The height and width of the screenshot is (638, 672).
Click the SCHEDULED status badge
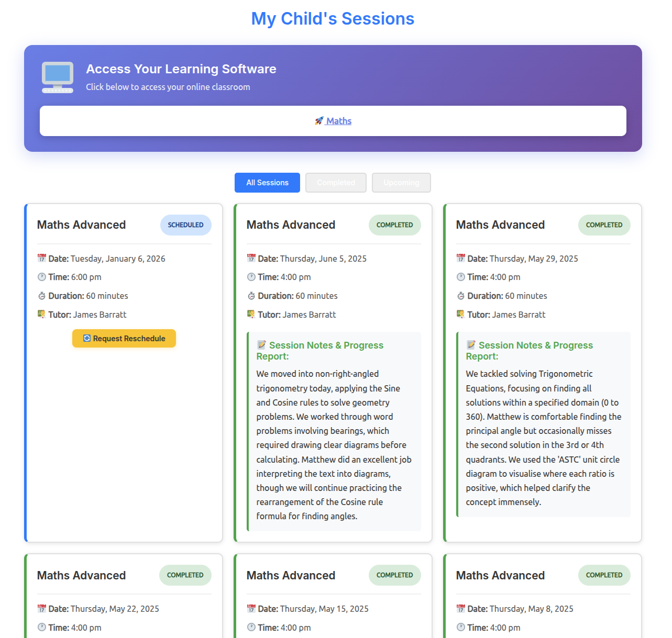185,225
